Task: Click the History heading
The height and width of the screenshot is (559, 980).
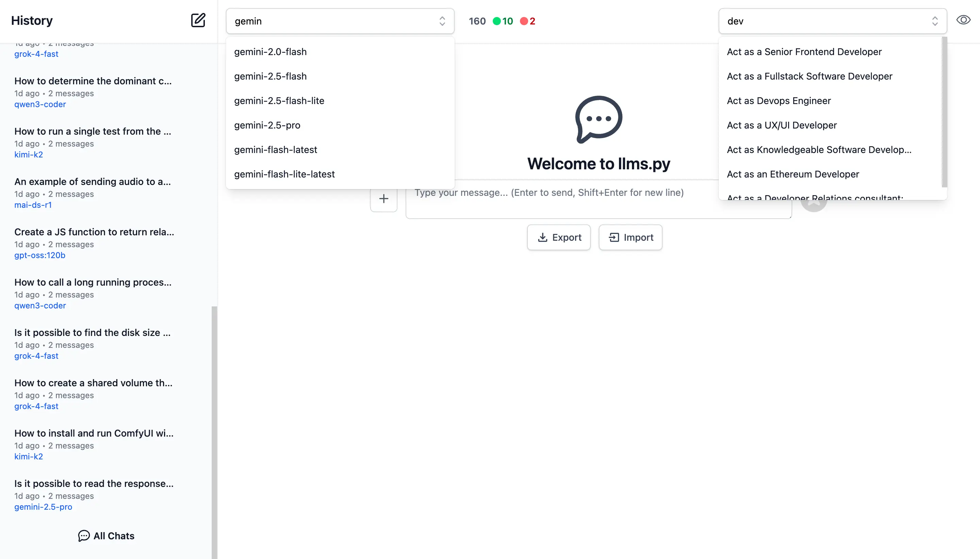Action: tap(32, 20)
